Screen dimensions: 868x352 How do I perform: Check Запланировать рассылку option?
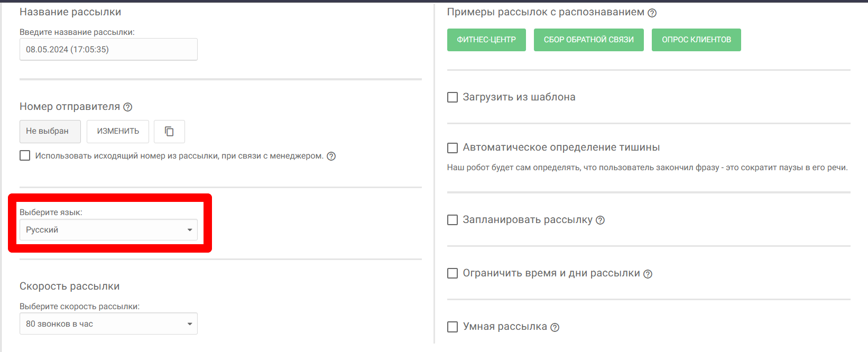pos(453,220)
